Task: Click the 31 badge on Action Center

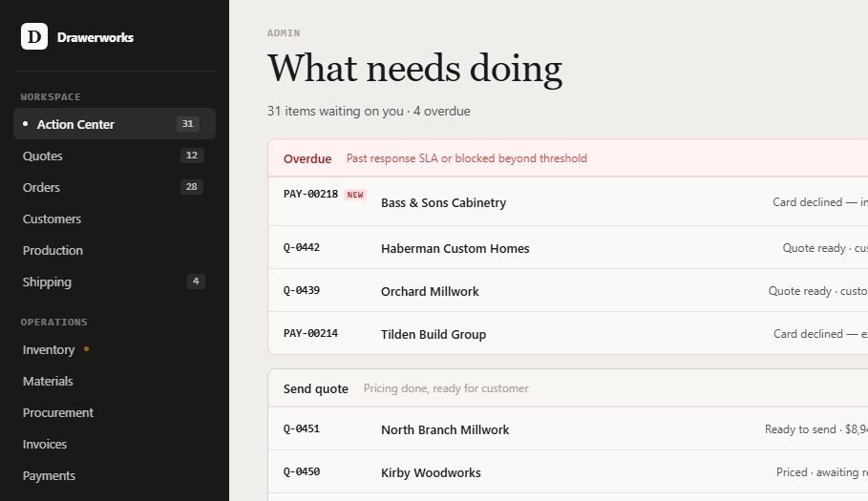Action: pyautogui.click(x=188, y=124)
